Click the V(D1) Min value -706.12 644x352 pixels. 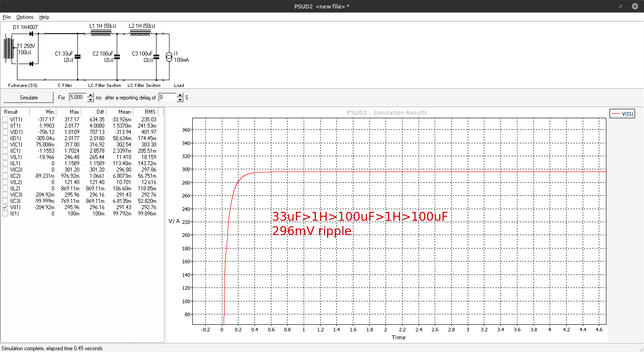click(45, 132)
